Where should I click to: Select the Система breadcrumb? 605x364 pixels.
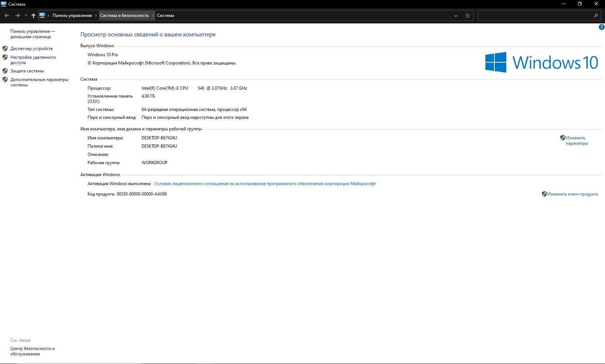(165, 15)
